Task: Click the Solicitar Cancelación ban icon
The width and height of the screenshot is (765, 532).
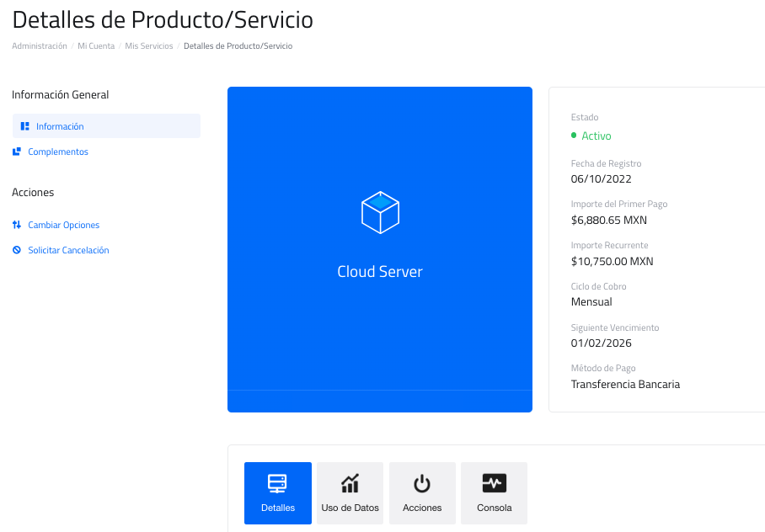Action: coord(17,250)
